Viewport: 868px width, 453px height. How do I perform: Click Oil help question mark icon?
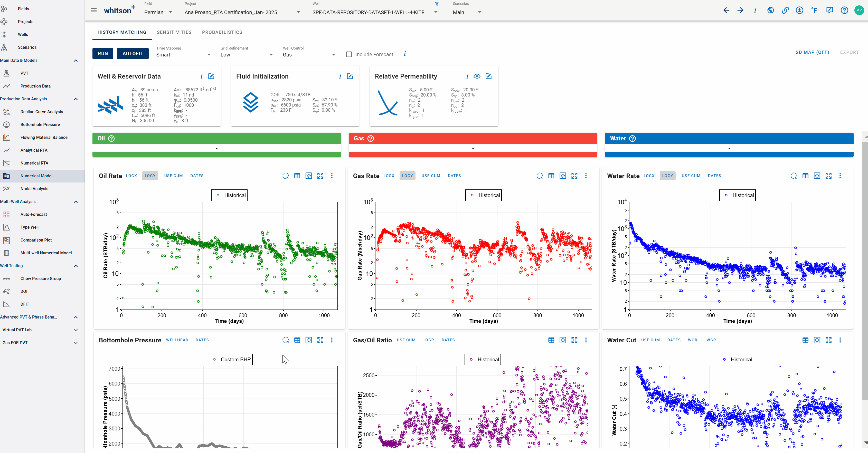(x=111, y=138)
